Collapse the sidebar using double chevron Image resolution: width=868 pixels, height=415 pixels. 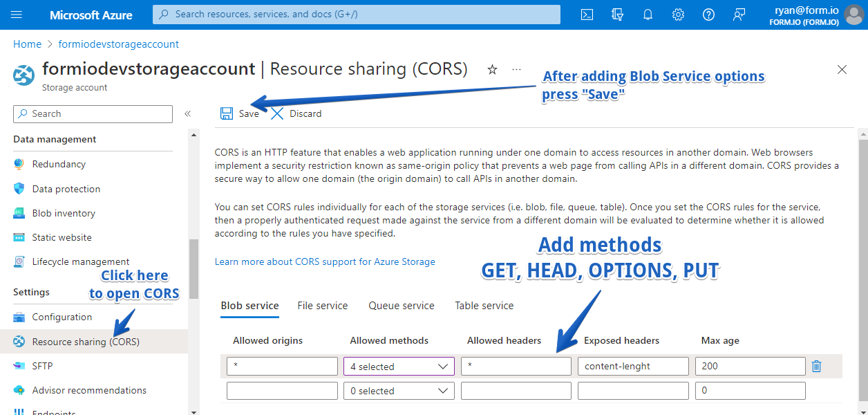pyautogui.click(x=187, y=114)
